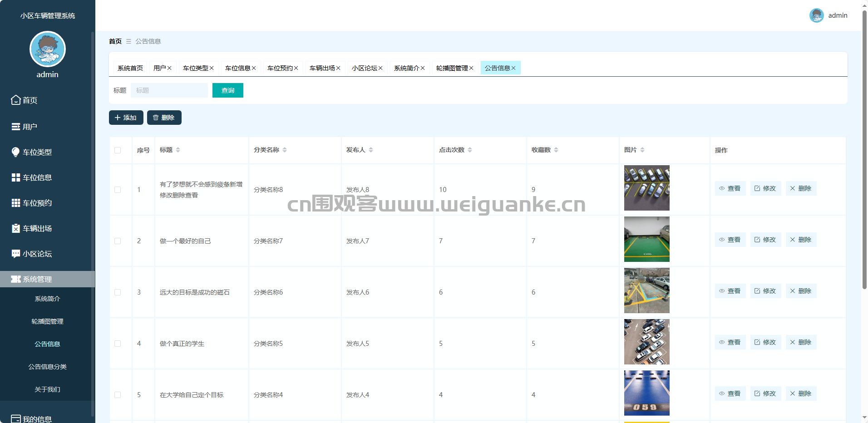
Task: Select the 车位信息 grid icon in sidebar
Action: (16, 177)
